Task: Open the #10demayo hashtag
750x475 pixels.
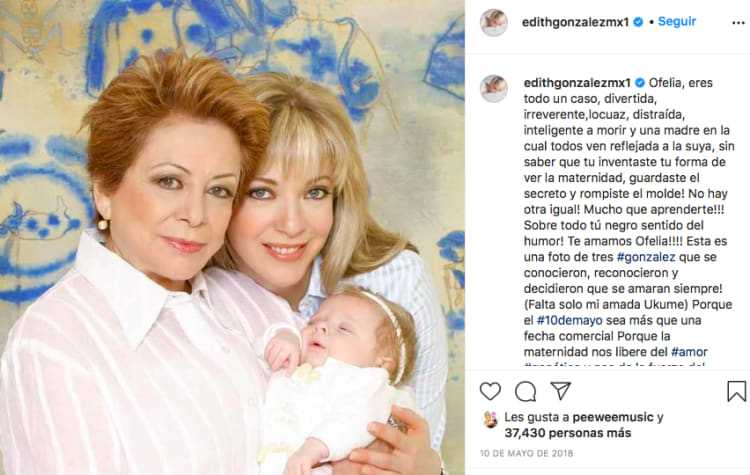Action: coord(569,320)
